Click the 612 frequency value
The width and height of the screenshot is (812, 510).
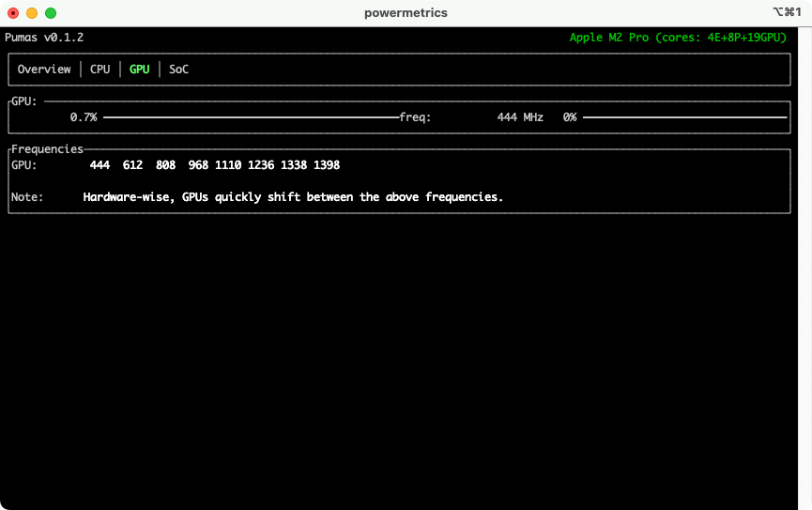click(x=132, y=164)
